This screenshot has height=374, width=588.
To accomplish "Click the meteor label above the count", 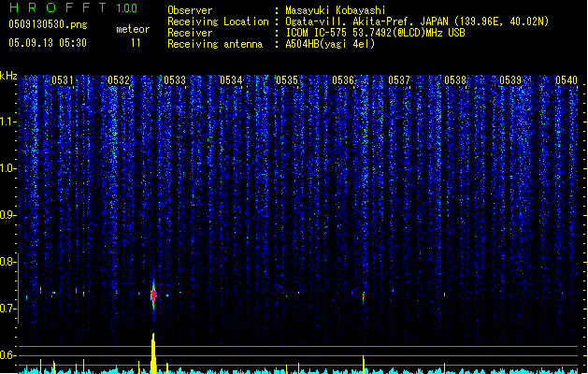I will [x=133, y=29].
